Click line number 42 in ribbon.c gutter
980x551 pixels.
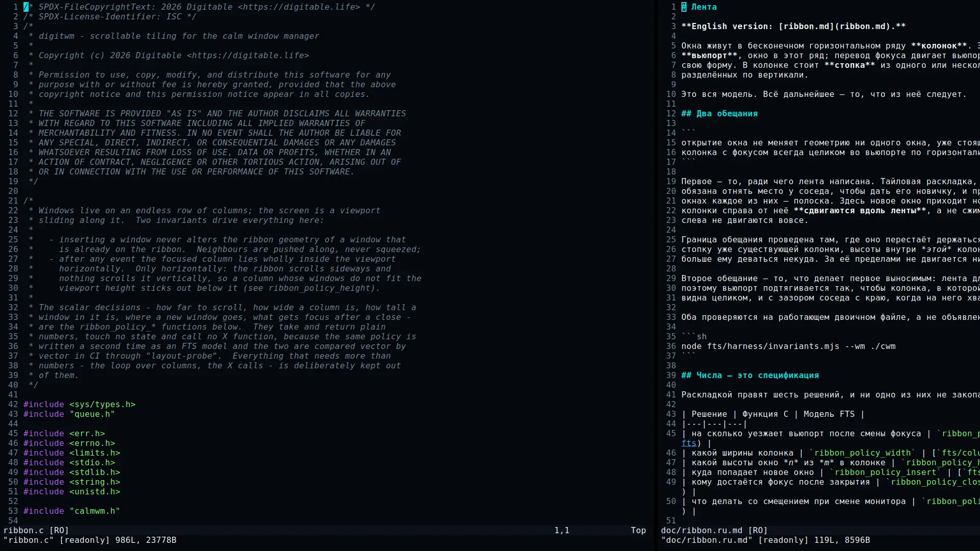13,404
